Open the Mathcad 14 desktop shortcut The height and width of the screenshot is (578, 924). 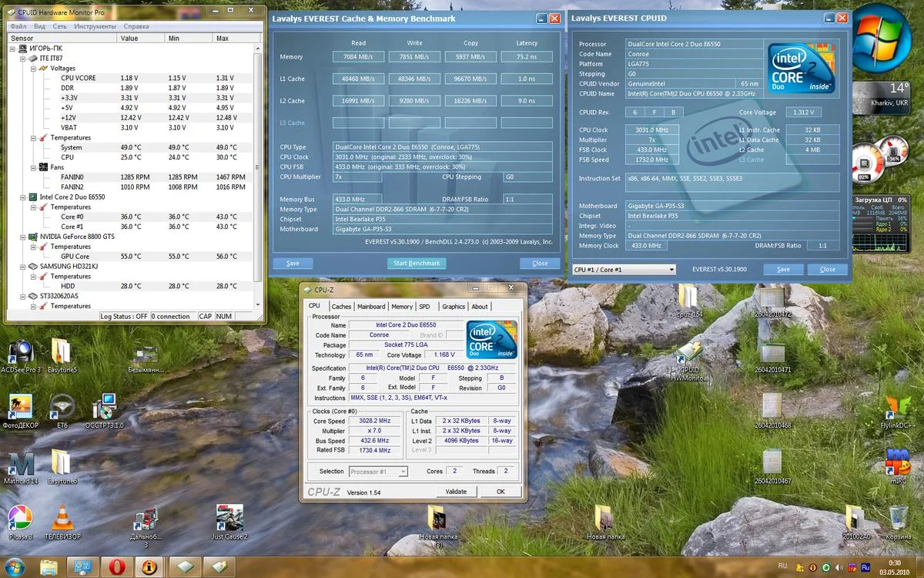[x=20, y=462]
